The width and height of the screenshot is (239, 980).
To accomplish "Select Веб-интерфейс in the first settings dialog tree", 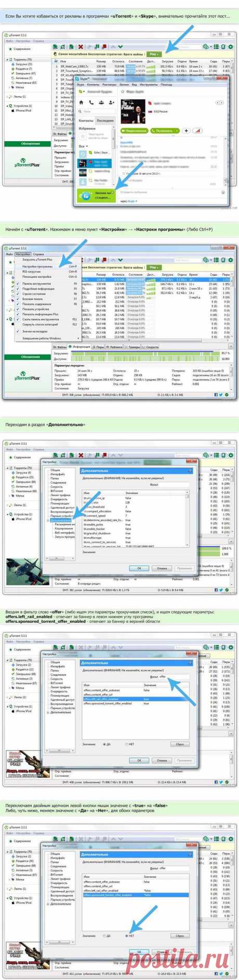I will click(x=64, y=533).
